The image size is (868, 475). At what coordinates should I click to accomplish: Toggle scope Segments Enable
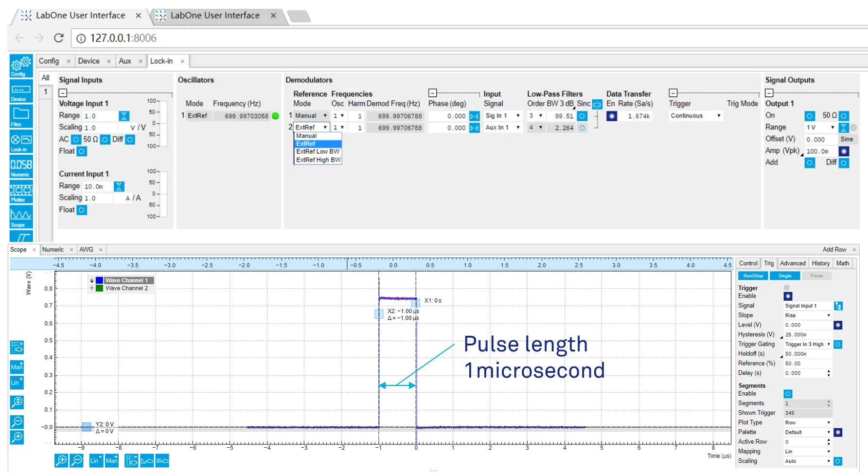click(x=788, y=394)
